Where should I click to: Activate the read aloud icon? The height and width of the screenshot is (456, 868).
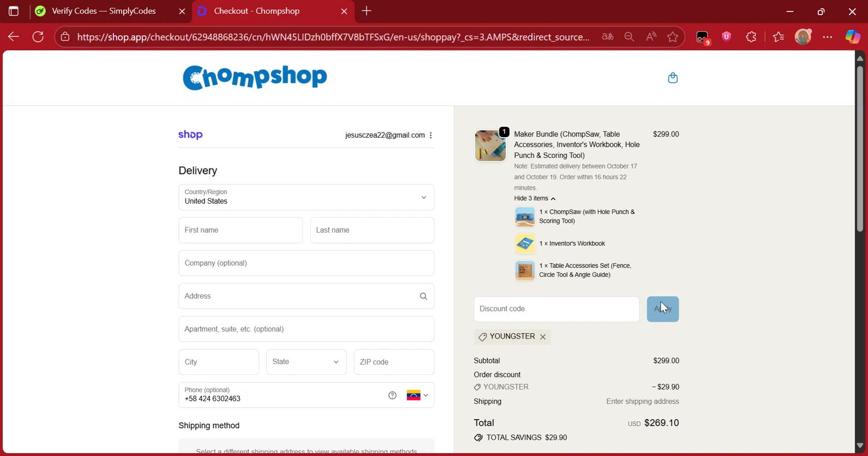pyautogui.click(x=651, y=37)
